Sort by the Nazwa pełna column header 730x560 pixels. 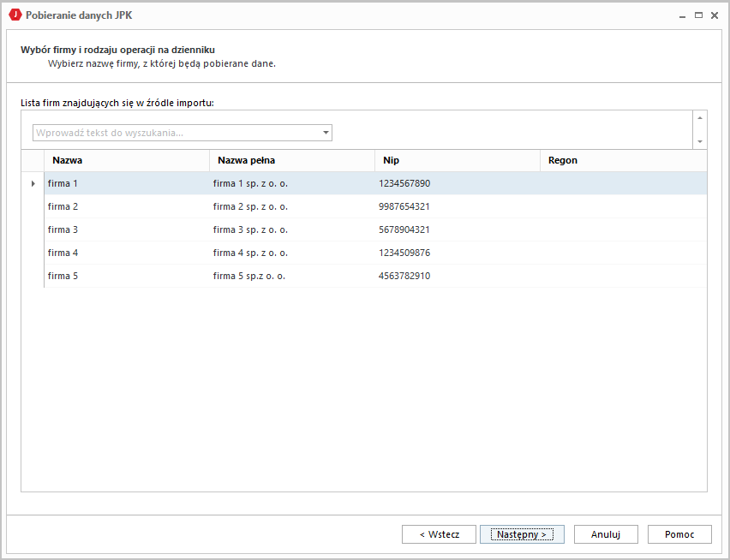[x=291, y=160]
